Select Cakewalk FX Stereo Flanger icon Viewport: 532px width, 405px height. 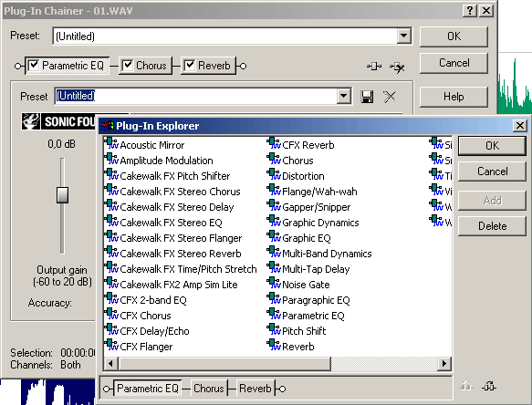[111, 237]
